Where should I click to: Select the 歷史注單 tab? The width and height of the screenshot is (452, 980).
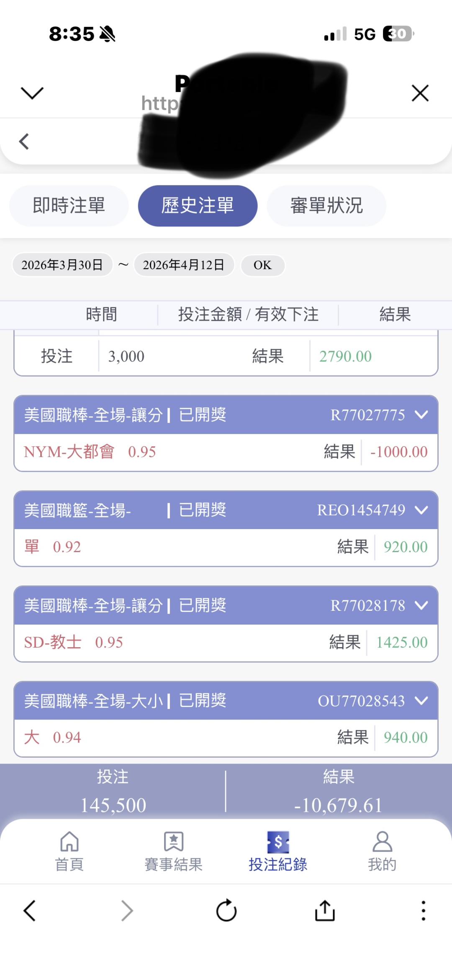coord(198,206)
